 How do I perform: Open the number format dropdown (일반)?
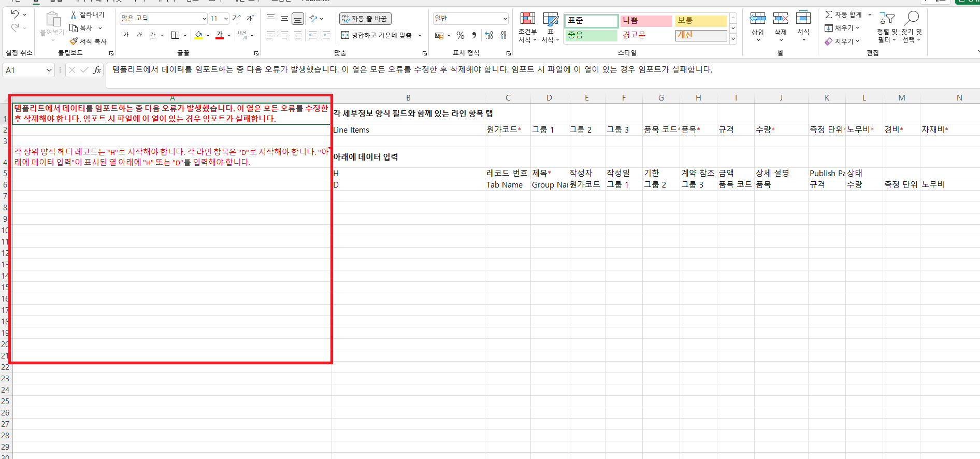(x=505, y=19)
